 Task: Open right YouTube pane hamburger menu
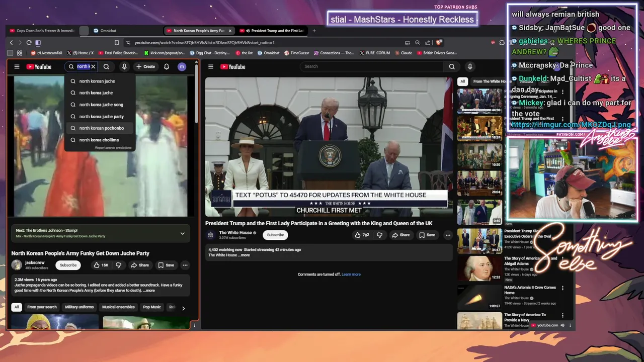[x=211, y=66]
